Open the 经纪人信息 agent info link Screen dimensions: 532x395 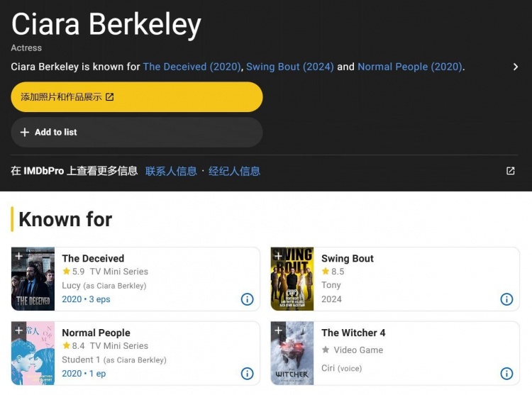coord(234,171)
